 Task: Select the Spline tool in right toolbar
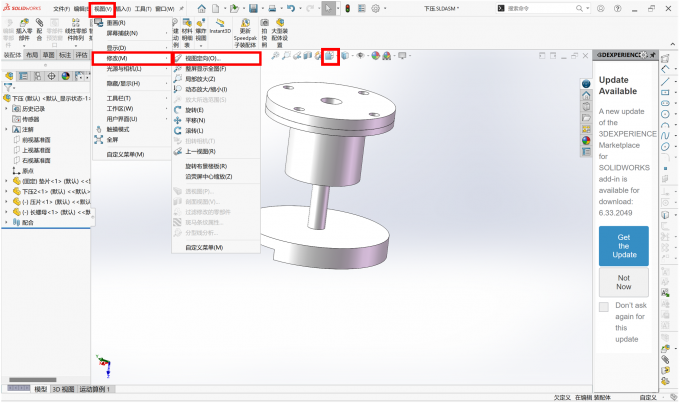[665, 136]
